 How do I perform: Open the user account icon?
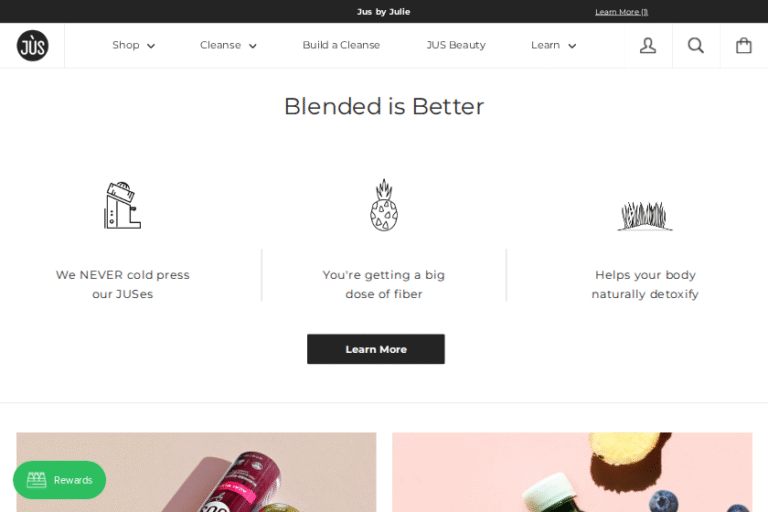648,46
